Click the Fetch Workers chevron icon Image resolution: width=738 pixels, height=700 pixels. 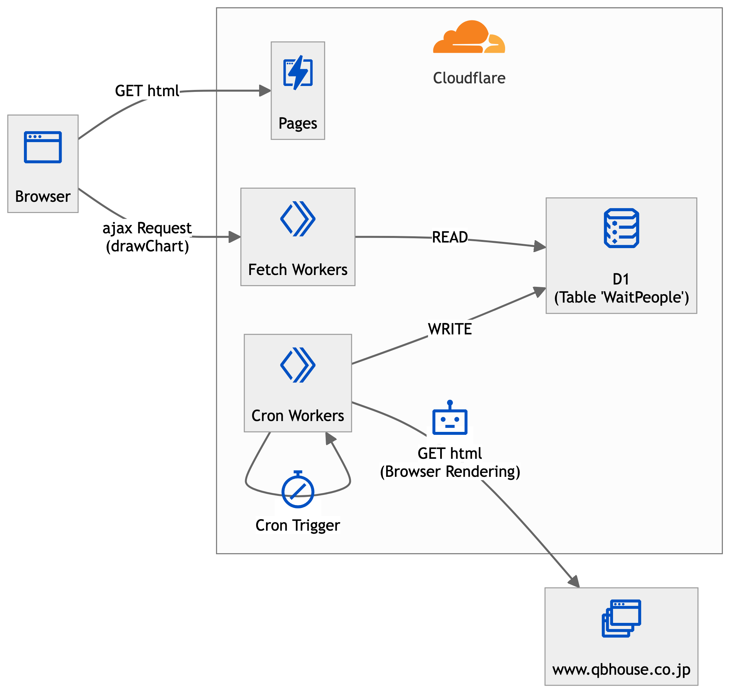coord(298,219)
